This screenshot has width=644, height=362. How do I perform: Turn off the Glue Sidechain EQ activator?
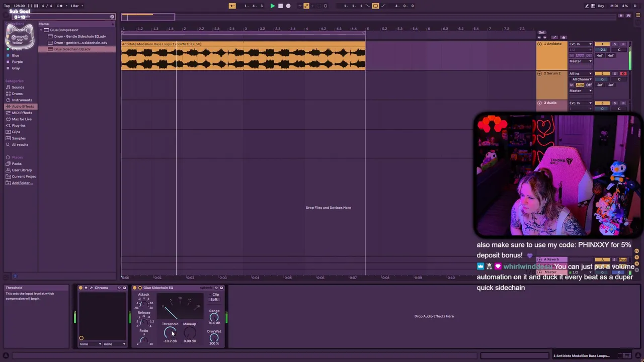(x=134, y=288)
